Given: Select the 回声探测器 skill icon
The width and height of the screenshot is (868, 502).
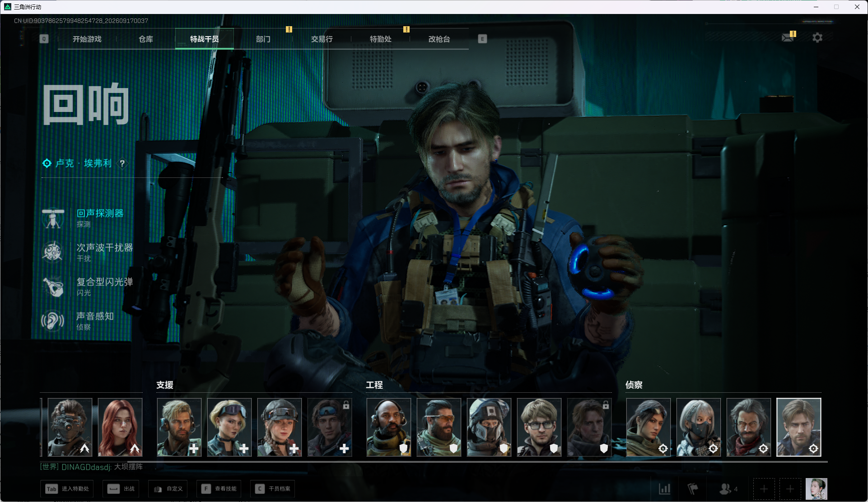Looking at the screenshot, I should click(x=53, y=218).
